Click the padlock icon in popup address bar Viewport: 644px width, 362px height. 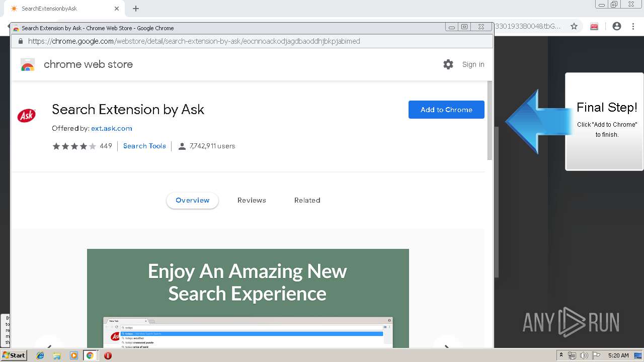click(21, 41)
